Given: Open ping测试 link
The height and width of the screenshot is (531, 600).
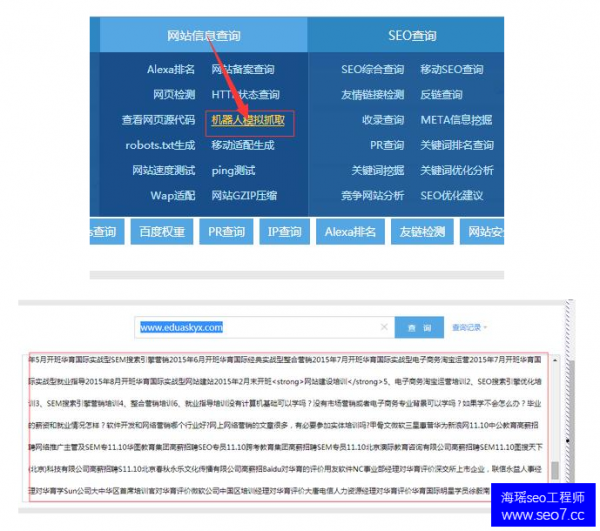Looking at the screenshot, I should click(x=233, y=170).
